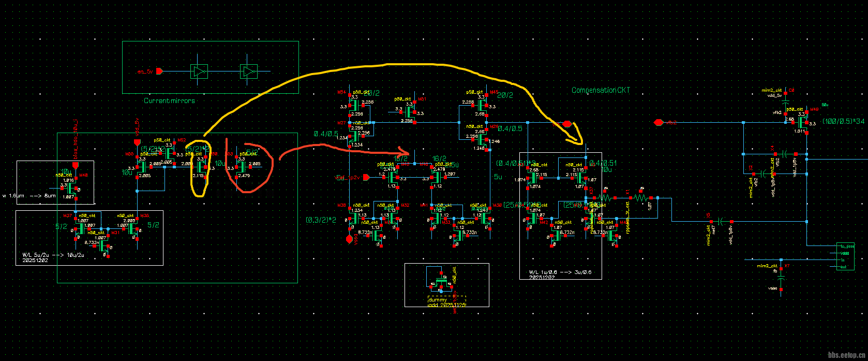Select the first buffer symbol after en_5v
Screen dimensions: 868x361
[199, 71]
